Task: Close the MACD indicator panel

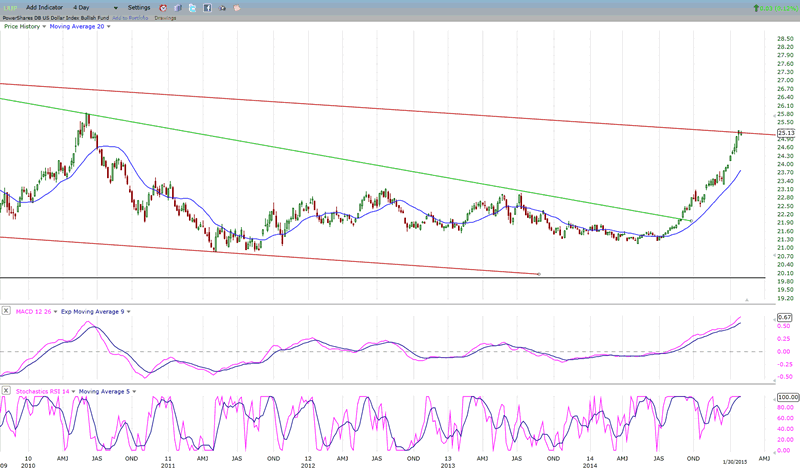Action: coord(7,313)
